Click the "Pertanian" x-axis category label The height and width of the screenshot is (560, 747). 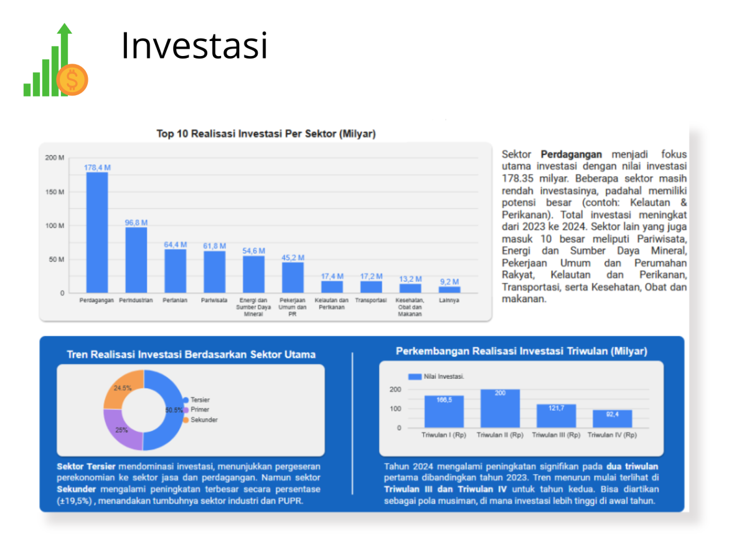tap(176, 301)
